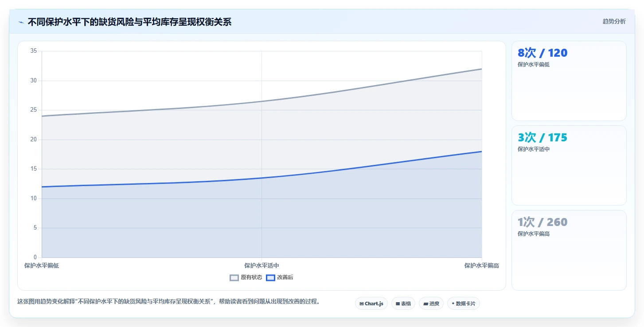Image resolution: width=644 pixels, height=327 pixels.
Task: Select the 1次 / 260 data card
Action: 569,250
